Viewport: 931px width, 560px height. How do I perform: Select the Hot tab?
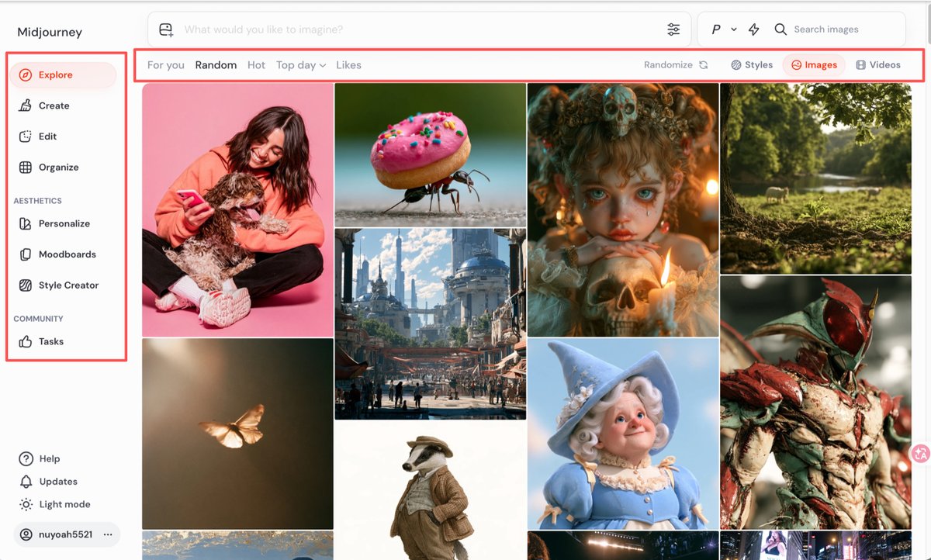coord(256,65)
